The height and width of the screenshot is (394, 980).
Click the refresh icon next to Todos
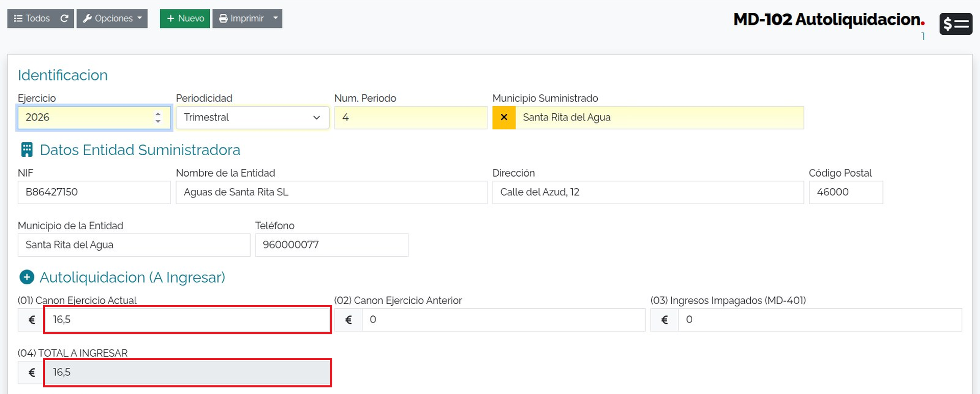[x=65, y=18]
